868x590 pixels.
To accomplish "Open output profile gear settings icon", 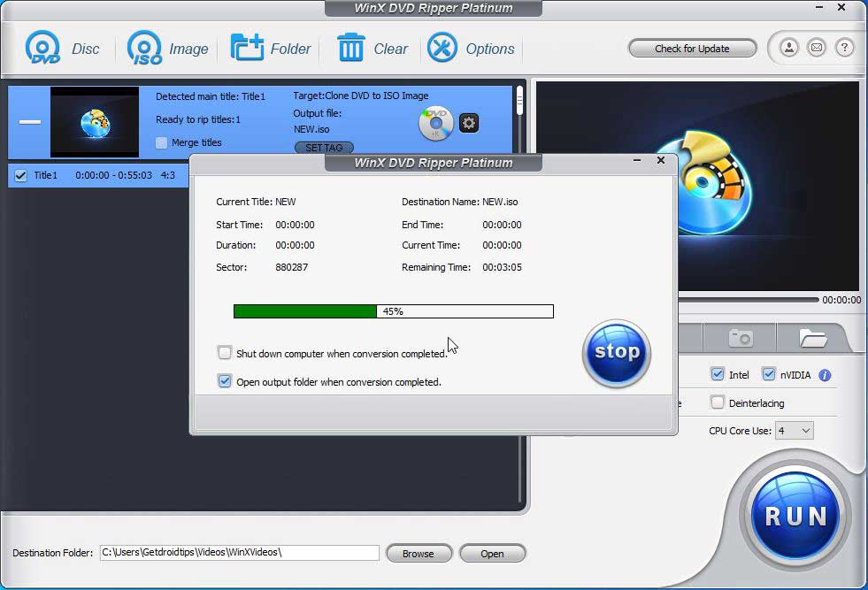I will pos(469,122).
